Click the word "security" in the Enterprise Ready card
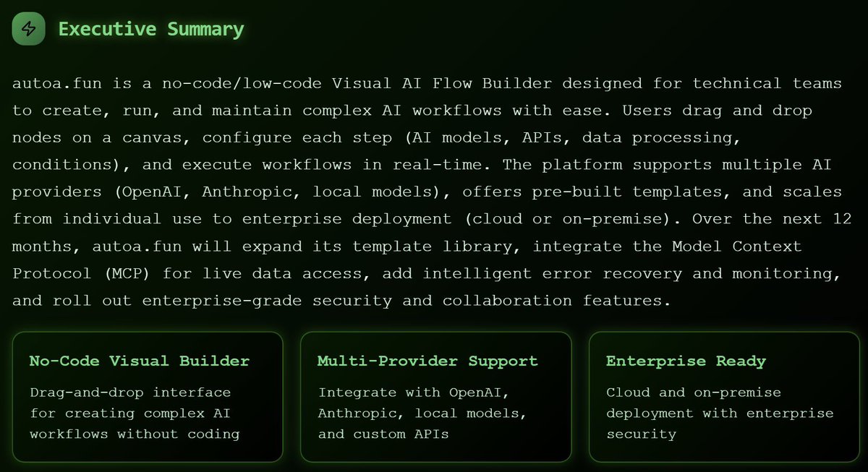The width and height of the screenshot is (868, 472). 641,434
